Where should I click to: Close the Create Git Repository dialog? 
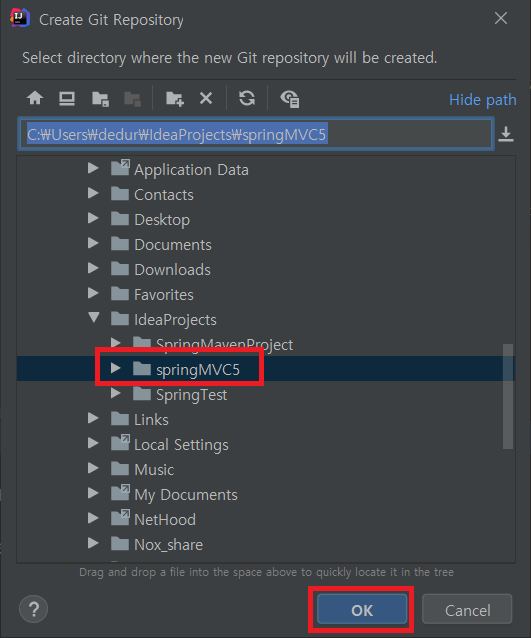point(500,18)
